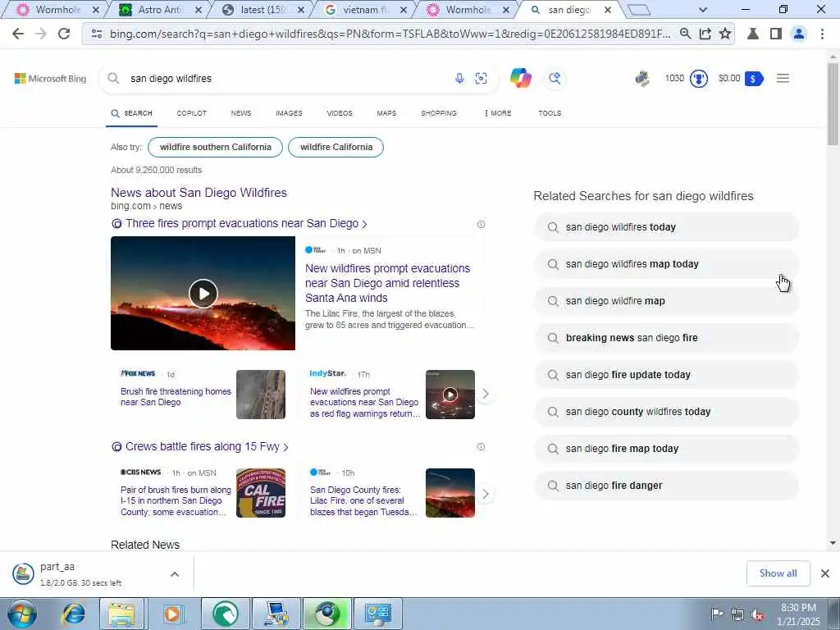Search san diego fire danger

point(666,486)
